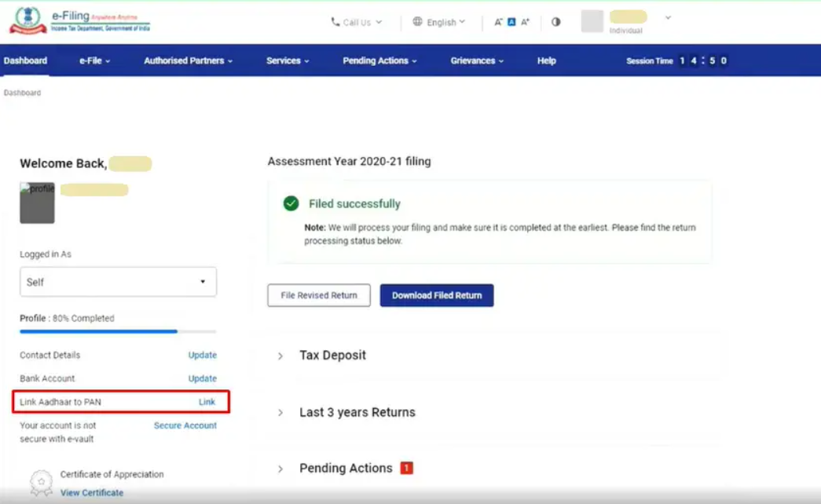This screenshot has height=504, width=821.
Task: Decrease font size with A- icon
Action: (x=498, y=22)
